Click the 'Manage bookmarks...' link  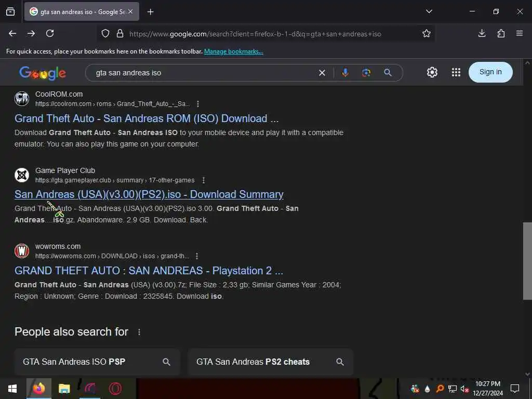(x=233, y=51)
